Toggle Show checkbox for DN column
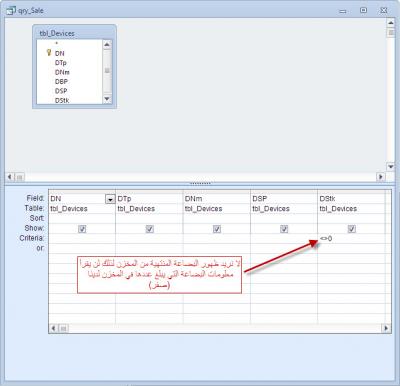The height and width of the screenshot is (386, 400). (82, 229)
